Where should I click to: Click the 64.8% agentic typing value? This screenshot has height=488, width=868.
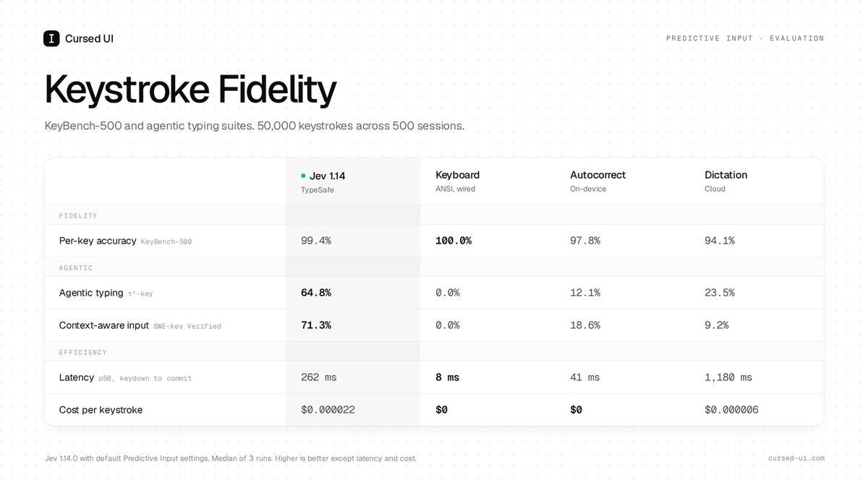[x=316, y=293]
